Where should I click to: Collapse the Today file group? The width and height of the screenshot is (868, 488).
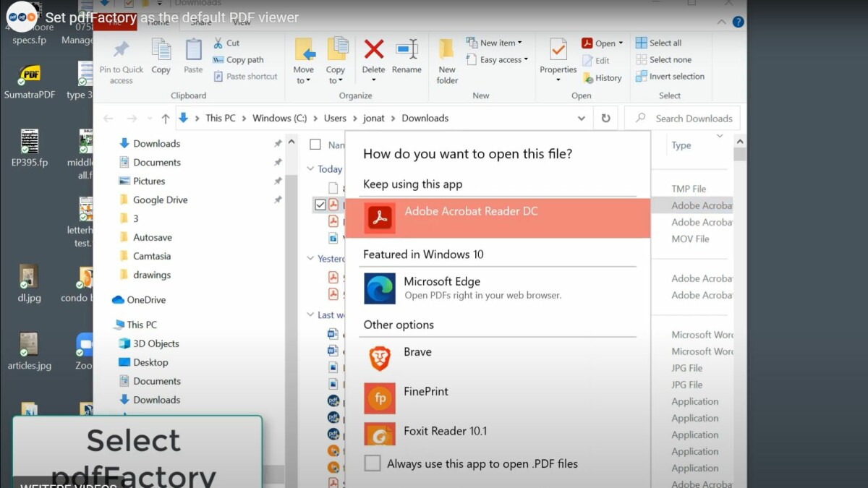pyautogui.click(x=310, y=169)
